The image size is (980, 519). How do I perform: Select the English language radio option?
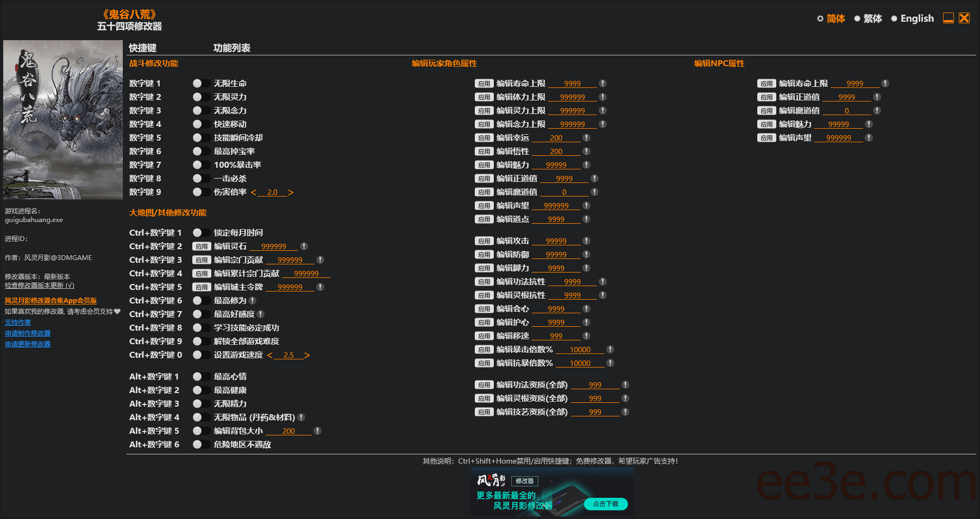click(x=894, y=18)
